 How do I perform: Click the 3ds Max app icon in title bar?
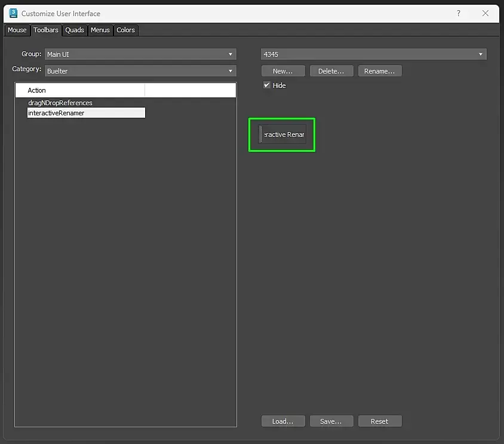13,13
